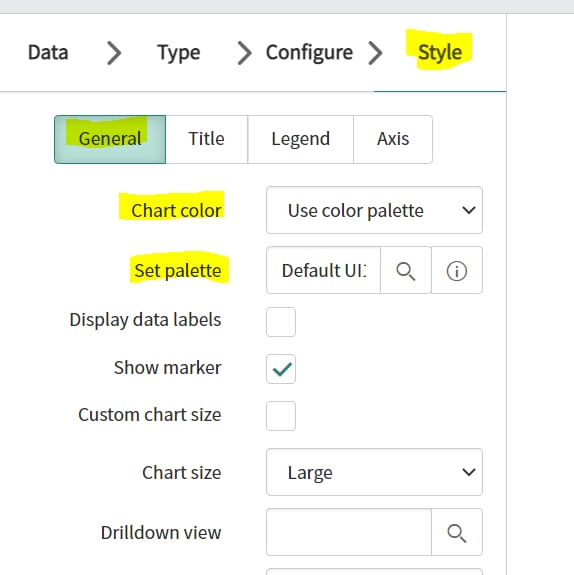Image resolution: width=574 pixels, height=575 pixels.
Task: Open the Data step in breadcrumb
Action: (x=48, y=52)
